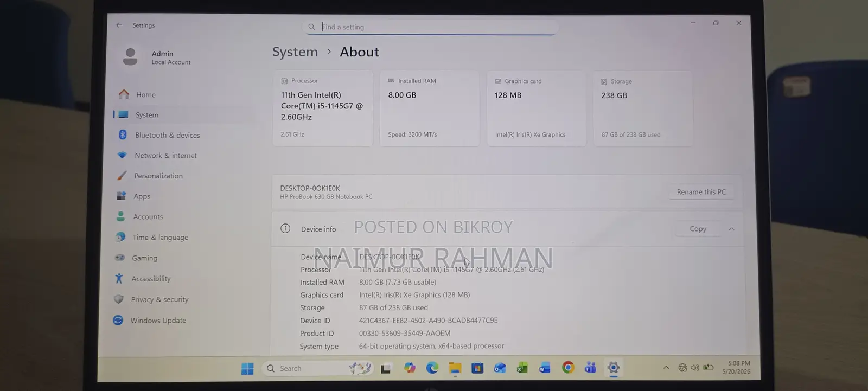
Task: Select the Graphics card summary card
Action: (537, 108)
